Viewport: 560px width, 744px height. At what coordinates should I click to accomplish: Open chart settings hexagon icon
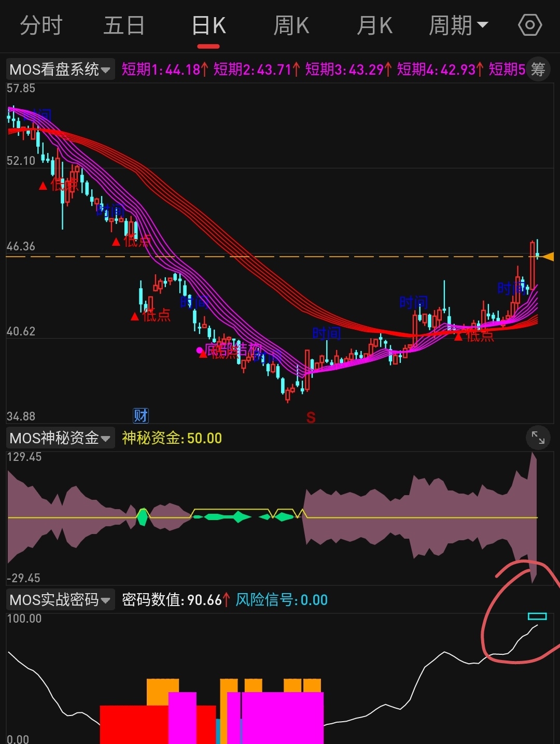click(x=530, y=25)
